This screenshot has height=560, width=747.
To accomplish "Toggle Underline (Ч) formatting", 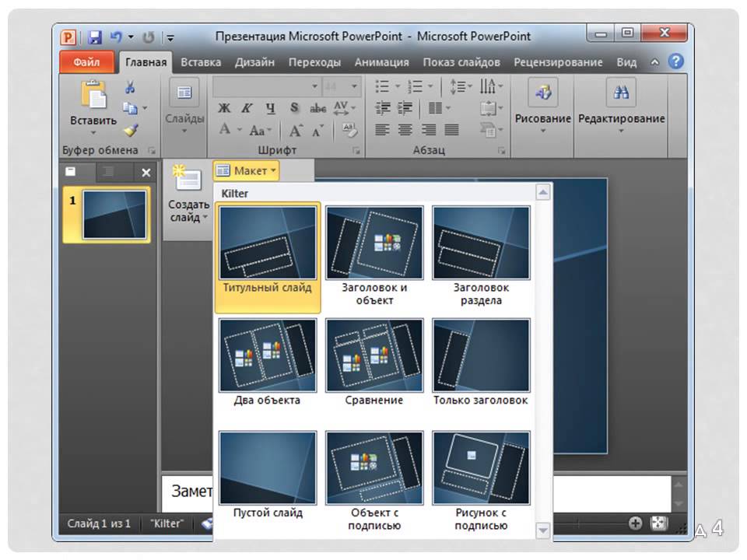I will 271,108.
